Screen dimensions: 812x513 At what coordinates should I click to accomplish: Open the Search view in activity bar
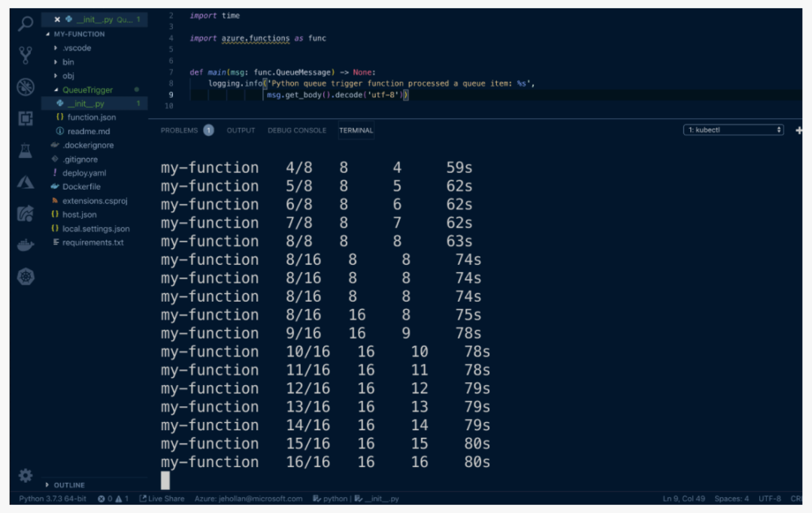click(26, 23)
